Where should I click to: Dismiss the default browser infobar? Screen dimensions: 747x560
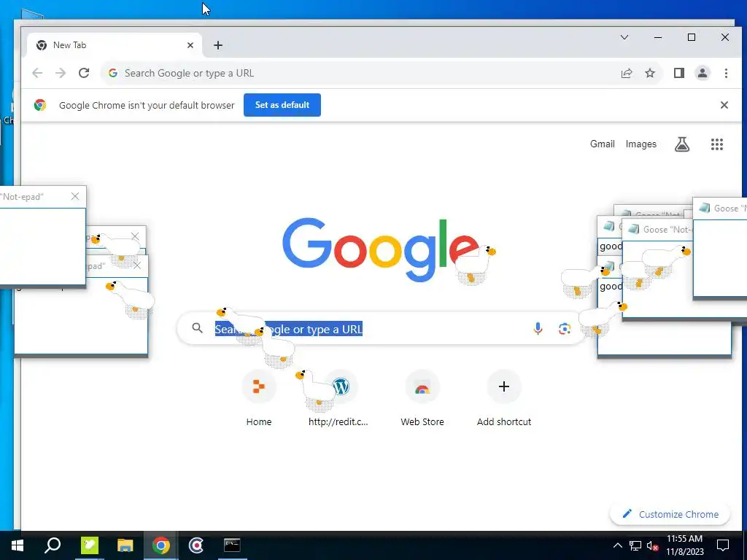(x=724, y=105)
